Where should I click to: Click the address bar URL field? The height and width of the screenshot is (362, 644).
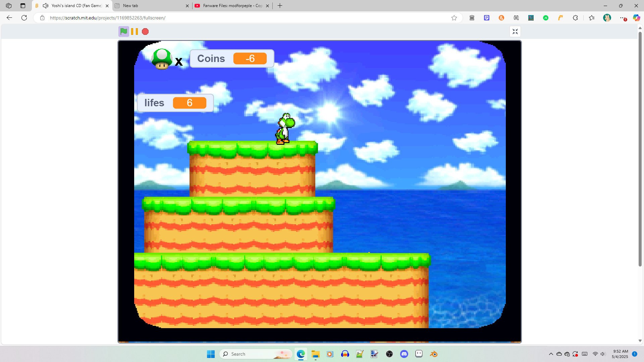coord(248,18)
